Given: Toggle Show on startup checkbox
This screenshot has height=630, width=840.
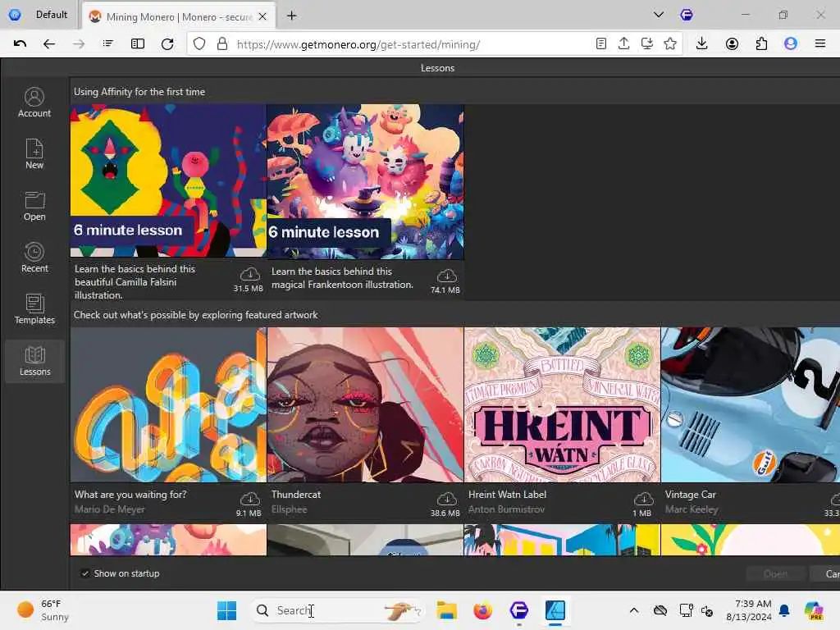Looking at the screenshot, I should click(x=84, y=573).
